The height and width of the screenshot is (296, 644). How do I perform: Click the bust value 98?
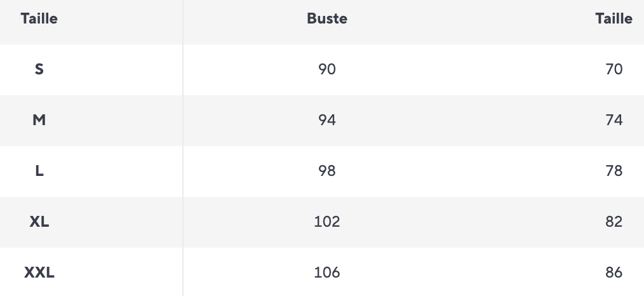pyautogui.click(x=327, y=171)
